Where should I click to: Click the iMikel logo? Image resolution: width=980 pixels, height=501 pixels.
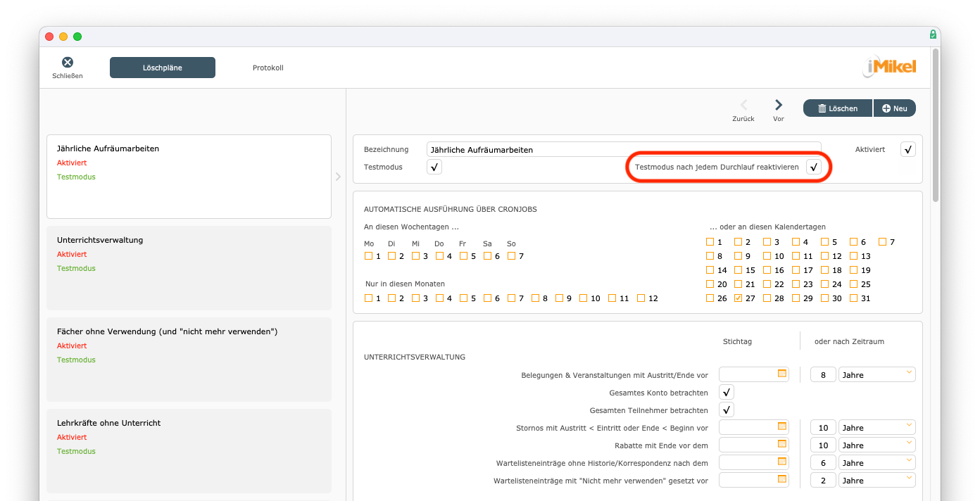click(x=889, y=67)
